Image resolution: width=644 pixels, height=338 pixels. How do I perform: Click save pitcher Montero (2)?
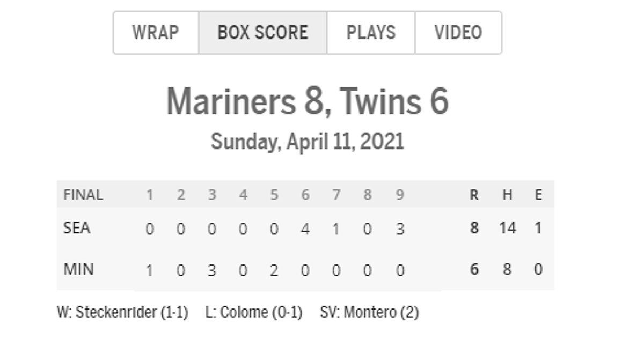click(369, 312)
